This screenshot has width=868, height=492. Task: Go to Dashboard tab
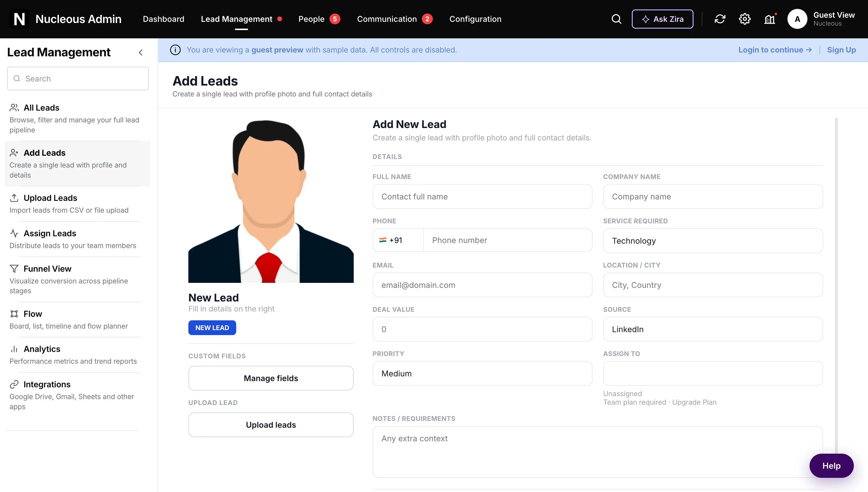[x=163, y=19]
